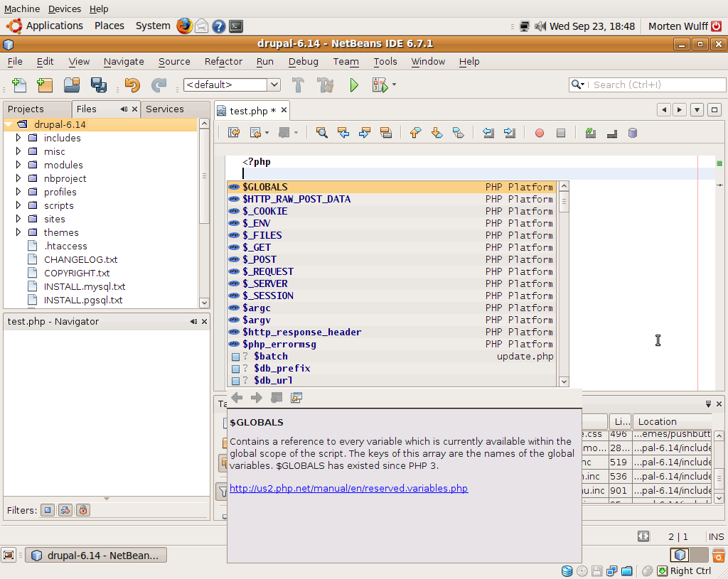Viewport: 728px width, 579px height.
Task: Toggle highlight search in editor toolbar
Action: 386,133
